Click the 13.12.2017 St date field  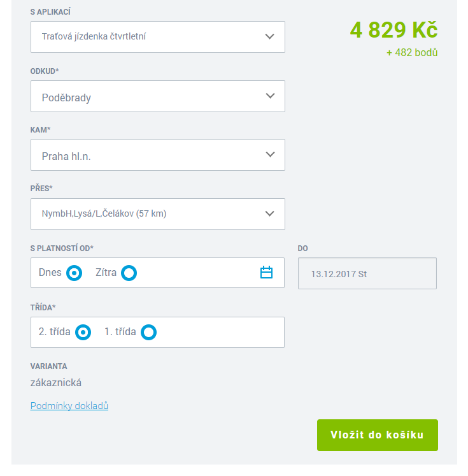367,273
